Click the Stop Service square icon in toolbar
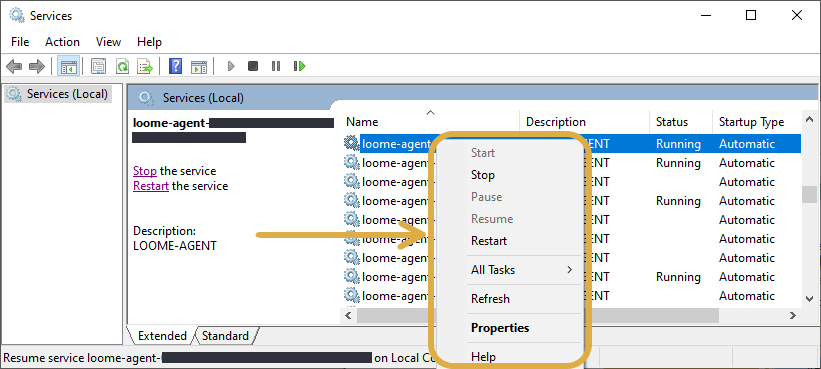 253,66
